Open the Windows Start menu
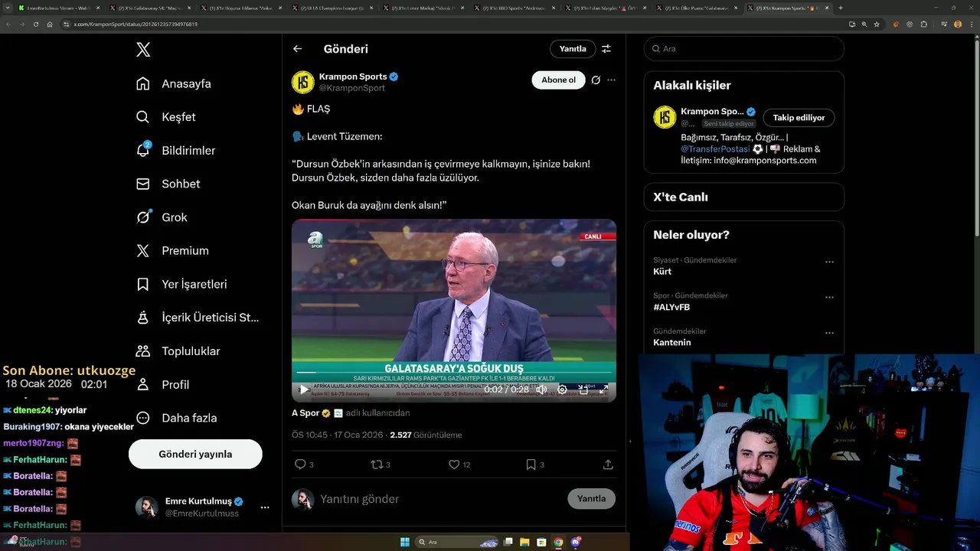Viewport: 980px width, 551px height. pyautogui.click(x=405, y=542)
